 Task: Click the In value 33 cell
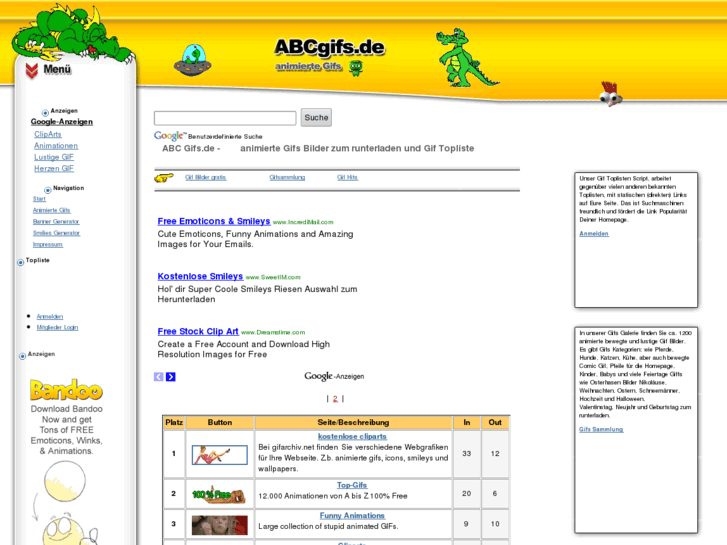click(x=466, y=454)
